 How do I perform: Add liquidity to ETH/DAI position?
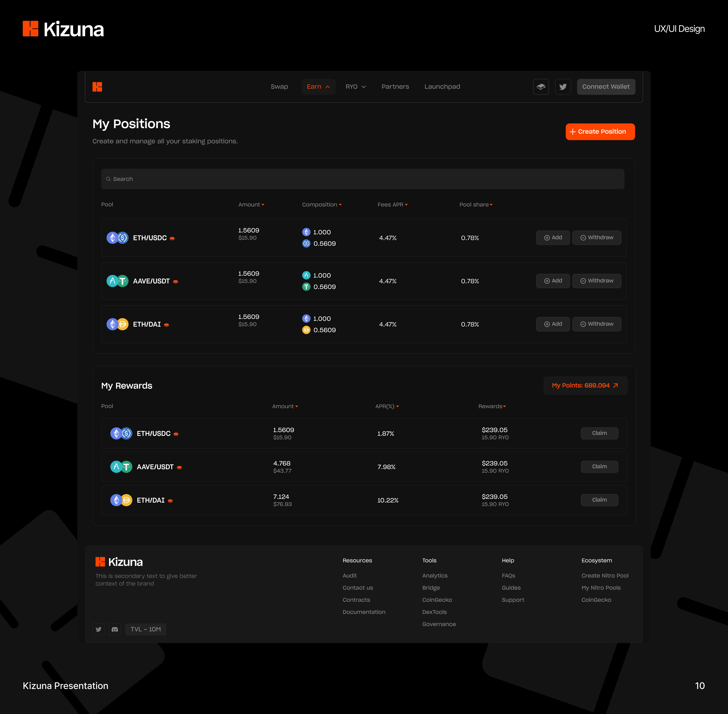[x=553, y=324]
